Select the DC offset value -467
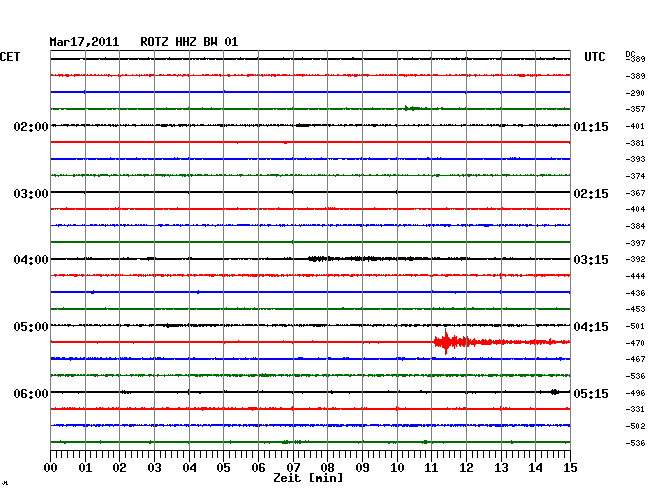This screenshot has height=494, width=650. 635,359
